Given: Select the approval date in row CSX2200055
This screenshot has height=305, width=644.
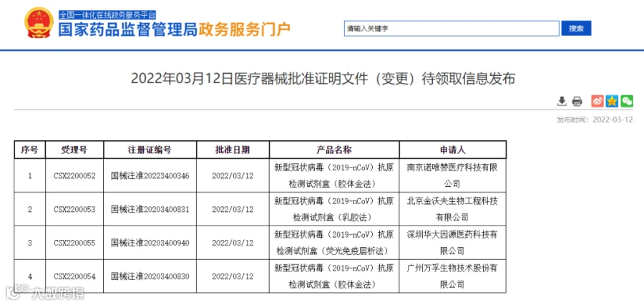Looking at the screenshot, I should (233, 243).
